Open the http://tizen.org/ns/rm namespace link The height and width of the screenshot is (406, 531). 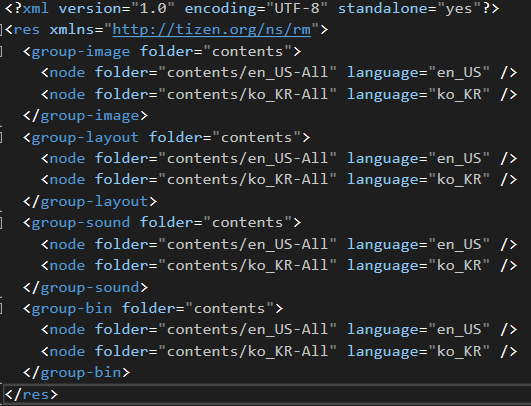pos(212,30)
